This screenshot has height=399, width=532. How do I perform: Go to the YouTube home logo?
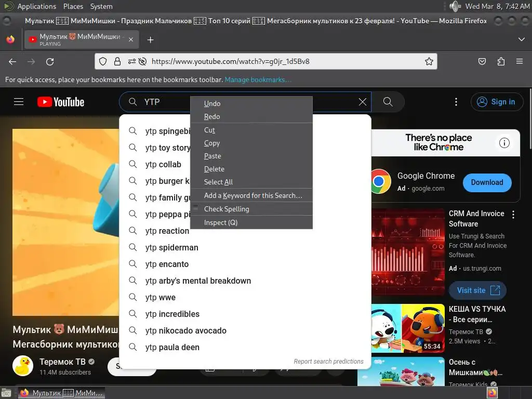point(61,102)
